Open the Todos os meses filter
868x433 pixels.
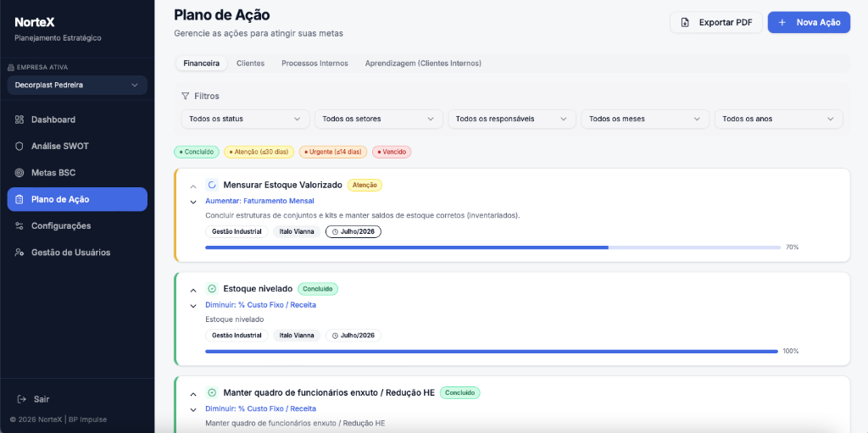[x=645, y=119]
